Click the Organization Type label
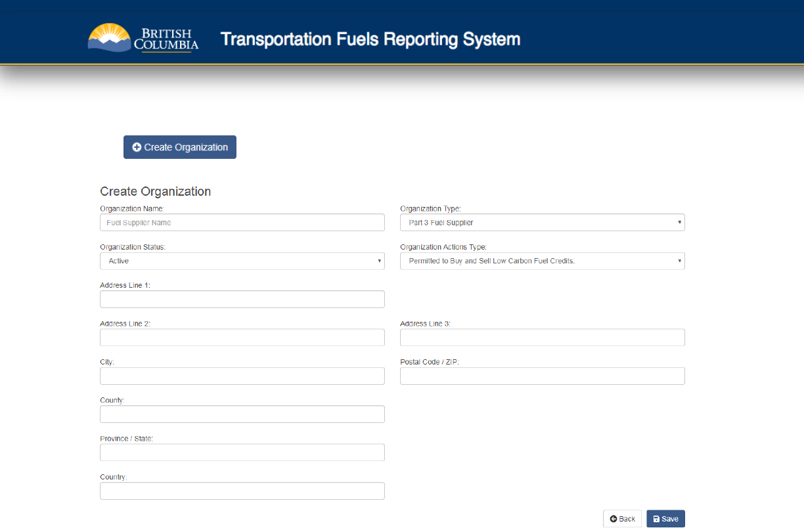 click(430, 209)
